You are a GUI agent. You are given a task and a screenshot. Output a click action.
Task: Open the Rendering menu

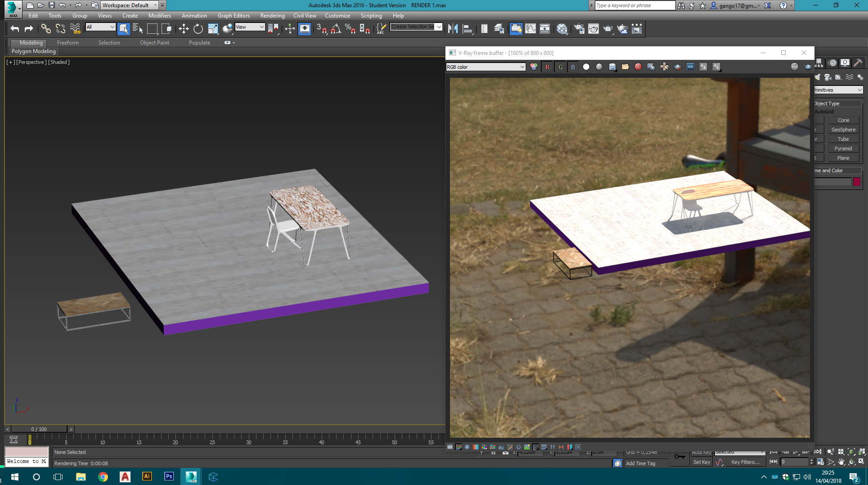[x=272, y=15]
